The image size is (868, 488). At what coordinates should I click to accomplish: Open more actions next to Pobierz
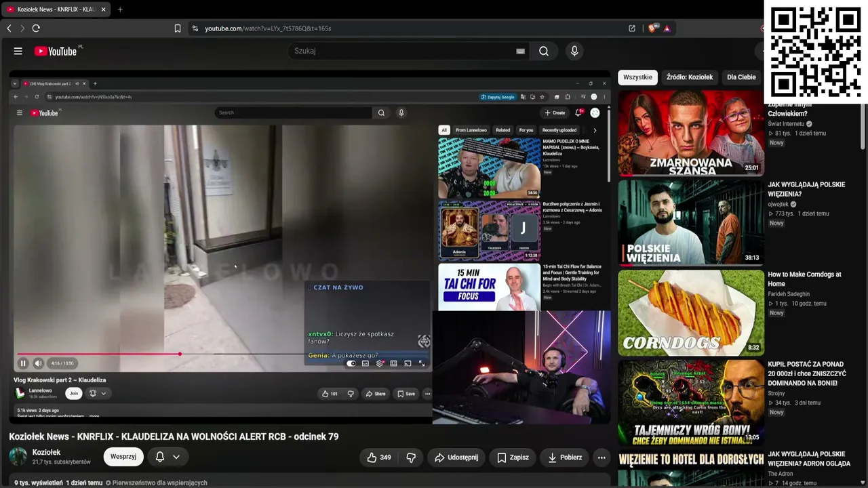point(601,457)
